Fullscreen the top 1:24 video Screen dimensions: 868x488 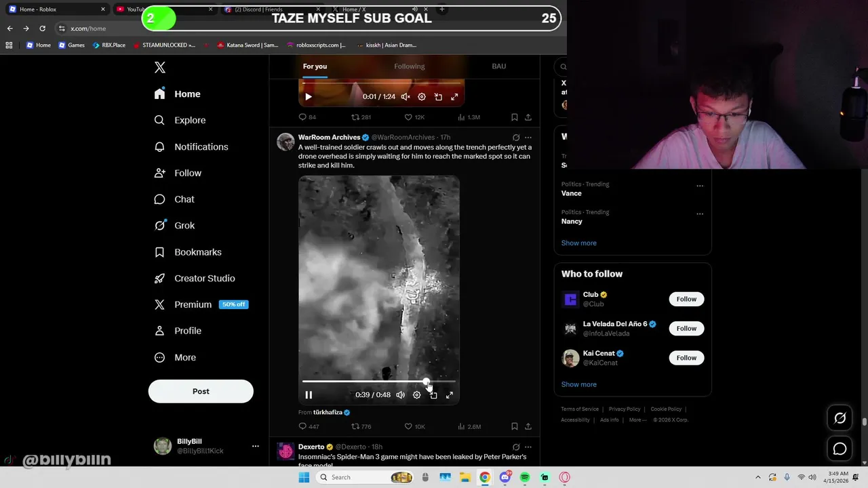pyautogui.click(x=454, y=97)
